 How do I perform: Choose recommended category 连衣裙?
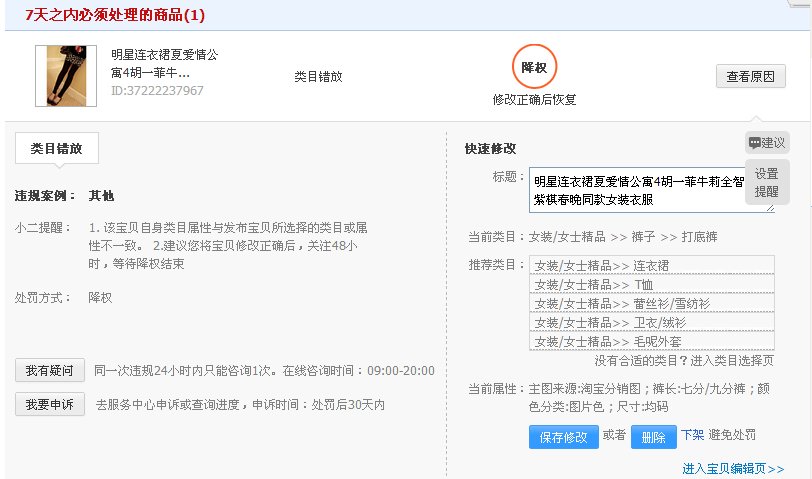point(651,265)
